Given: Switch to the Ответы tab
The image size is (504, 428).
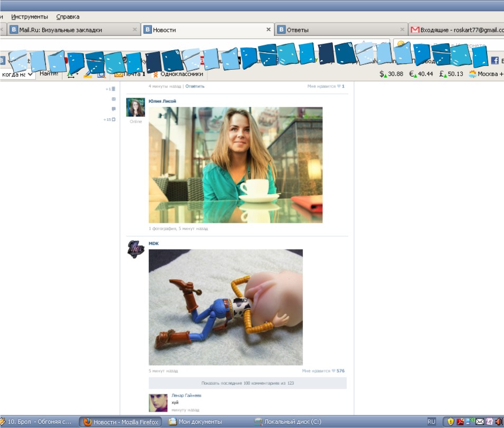Looking at the screenshot, I should (341, 30).
